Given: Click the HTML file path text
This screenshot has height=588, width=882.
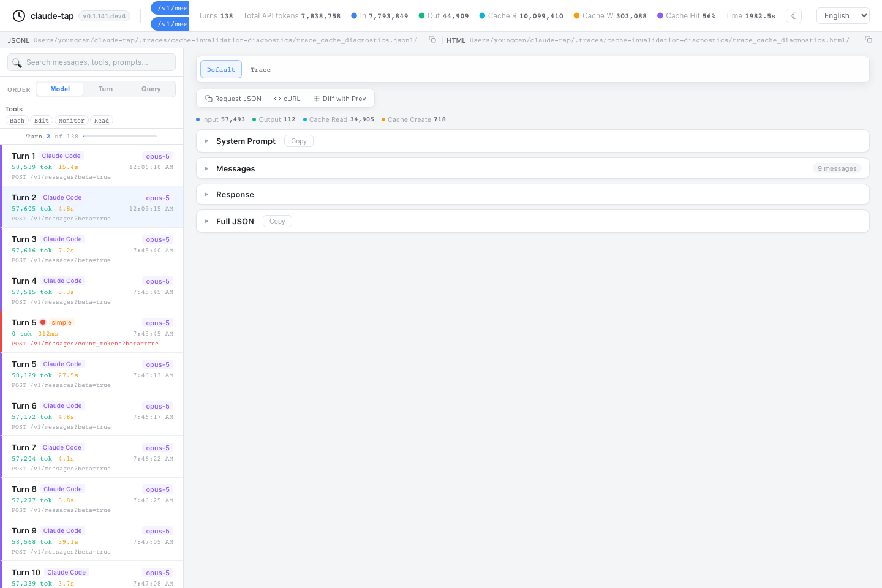Looking at the screenshot, I should tap(660, 40).
